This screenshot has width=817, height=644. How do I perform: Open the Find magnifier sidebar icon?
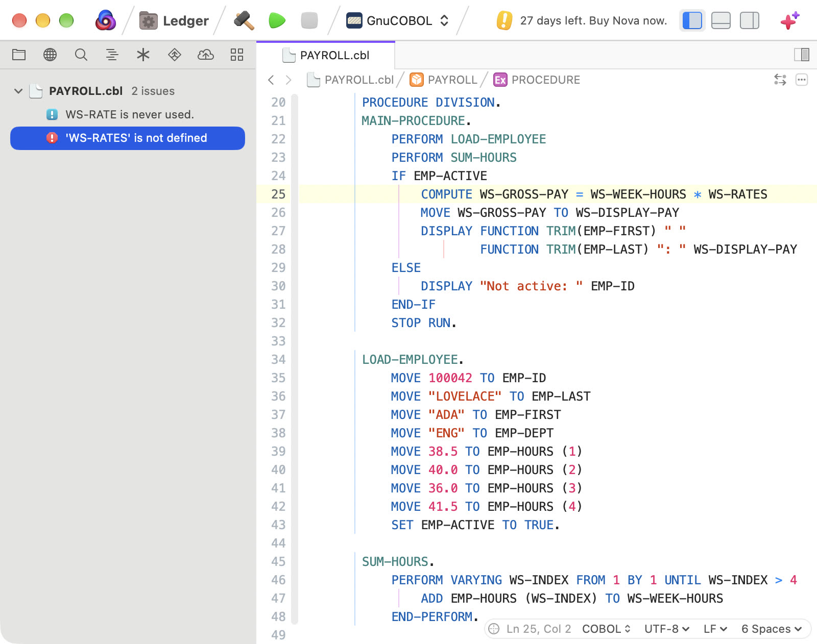[81, 55]
